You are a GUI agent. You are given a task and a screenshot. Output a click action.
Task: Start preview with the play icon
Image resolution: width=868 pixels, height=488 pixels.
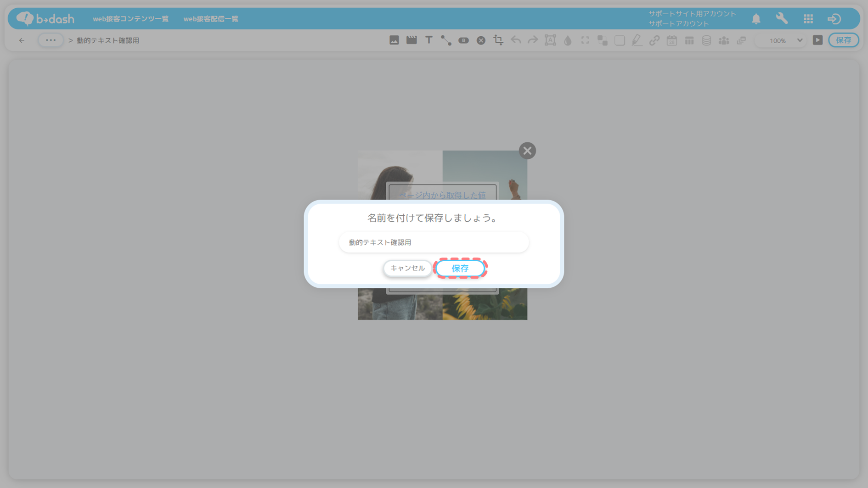tap(817, 40)
